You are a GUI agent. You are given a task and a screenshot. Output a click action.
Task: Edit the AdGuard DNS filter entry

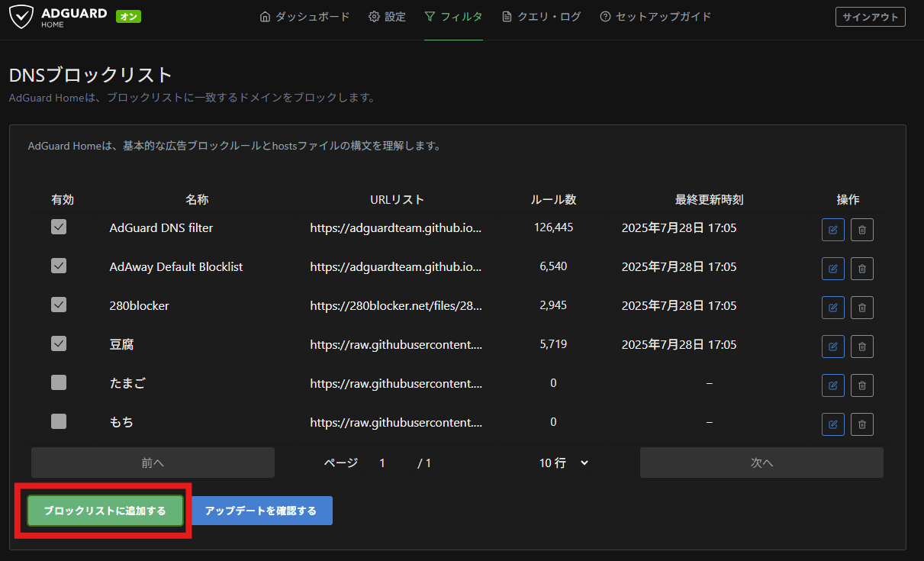pyautogui.click(x=833, y=230)
